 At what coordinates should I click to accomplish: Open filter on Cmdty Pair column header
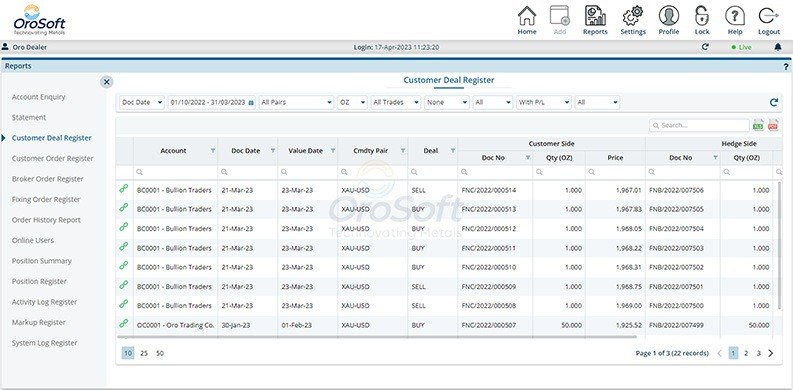(403, 151)
